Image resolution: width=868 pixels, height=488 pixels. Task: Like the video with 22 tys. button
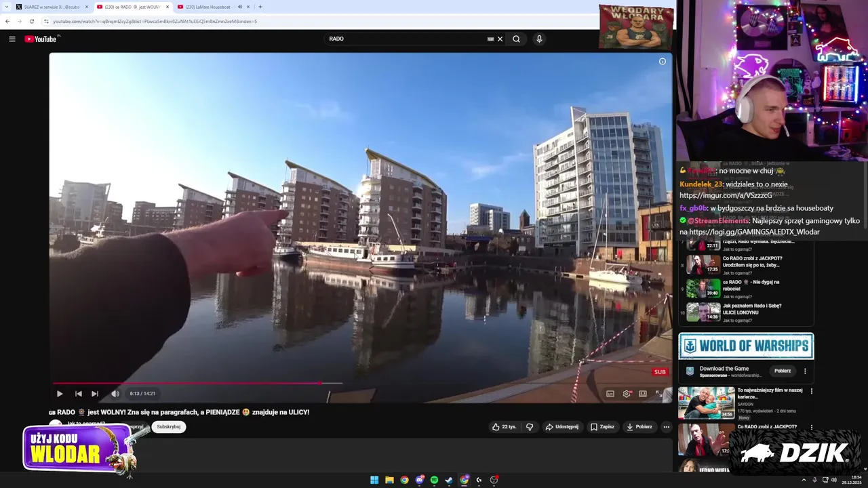[504, 427]
